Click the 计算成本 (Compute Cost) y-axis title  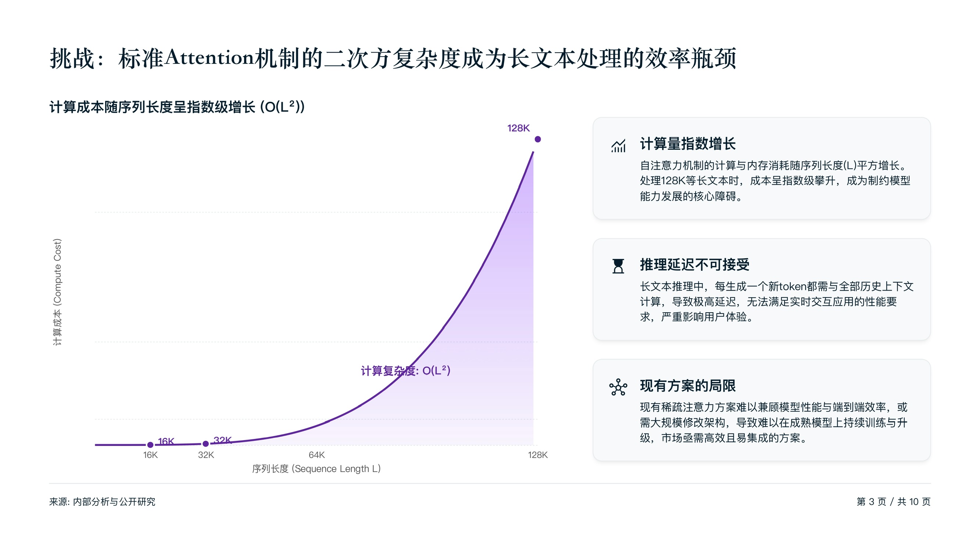pos(57,292)
